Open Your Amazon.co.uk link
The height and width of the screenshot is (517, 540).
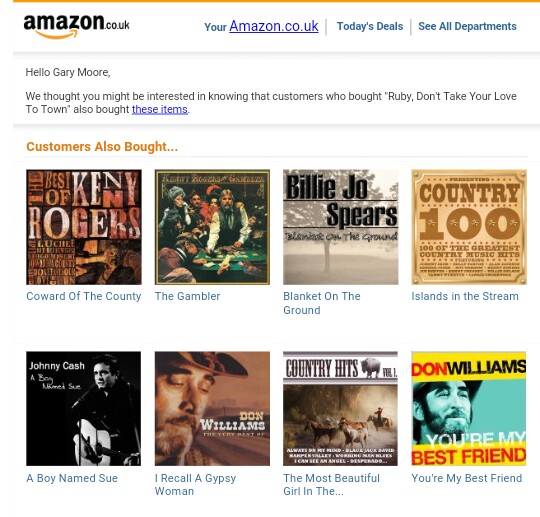(x=261, y=26)
